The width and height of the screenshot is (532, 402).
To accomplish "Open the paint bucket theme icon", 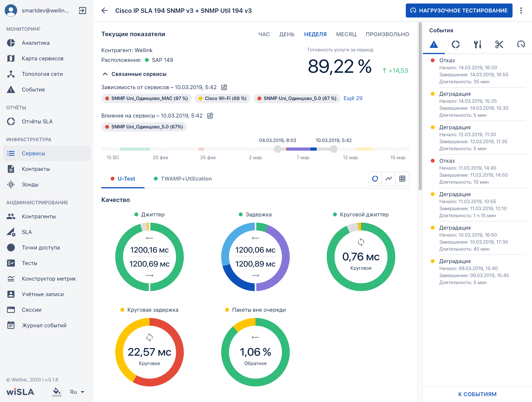I will point(57,392).
